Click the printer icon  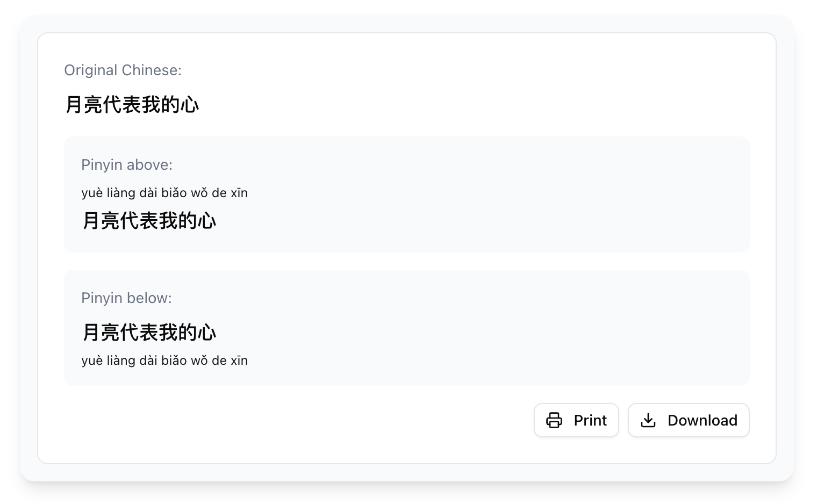coord(554,420)
